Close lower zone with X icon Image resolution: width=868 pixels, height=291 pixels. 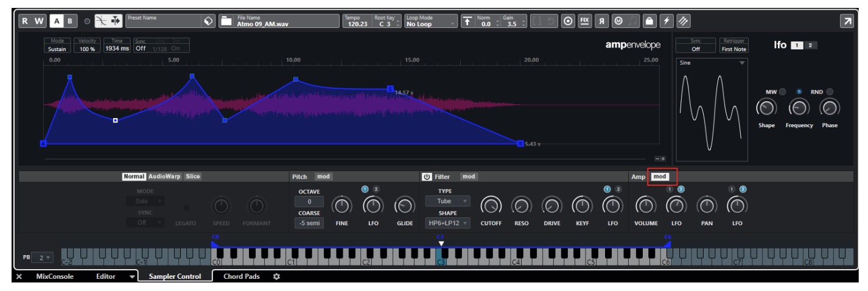point(19,276)
